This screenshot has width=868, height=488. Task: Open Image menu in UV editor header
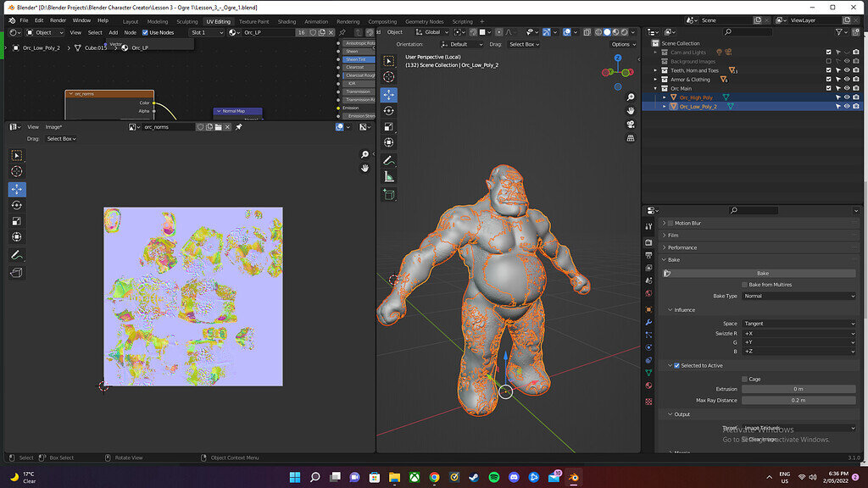point(53,127)
